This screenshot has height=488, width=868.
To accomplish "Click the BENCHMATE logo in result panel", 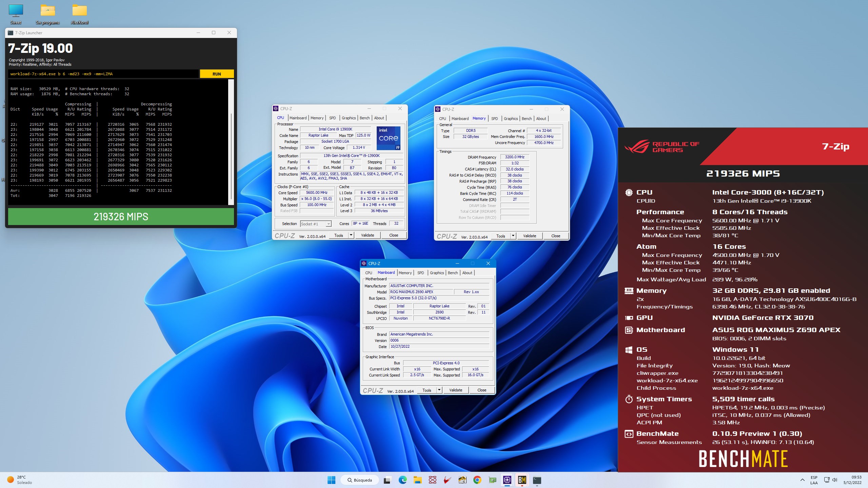I will tap(743, 459).
